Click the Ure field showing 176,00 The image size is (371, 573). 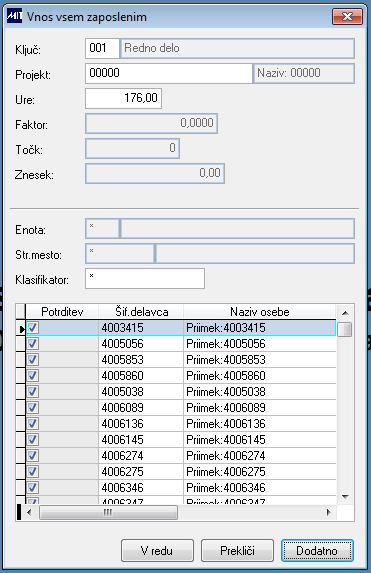pyautogui.click(x=124, y=98)
